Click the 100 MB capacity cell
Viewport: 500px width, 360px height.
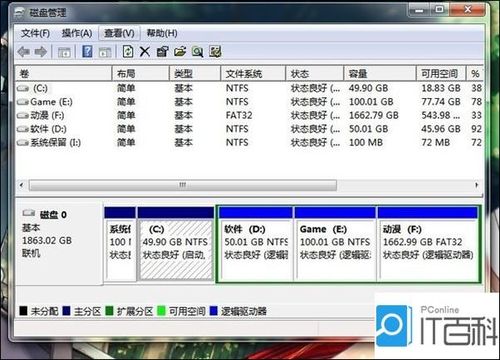coord(366,143)
